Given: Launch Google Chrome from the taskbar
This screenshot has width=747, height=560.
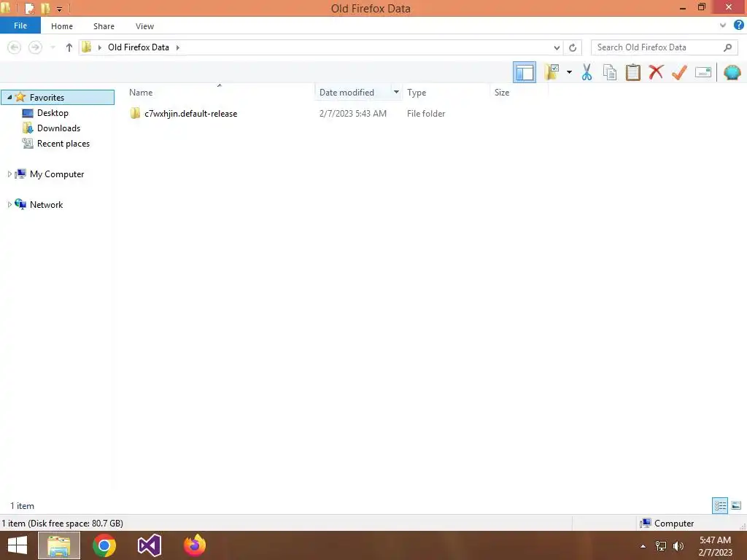Looking at the screenshot, I should (x=104, y=545).
